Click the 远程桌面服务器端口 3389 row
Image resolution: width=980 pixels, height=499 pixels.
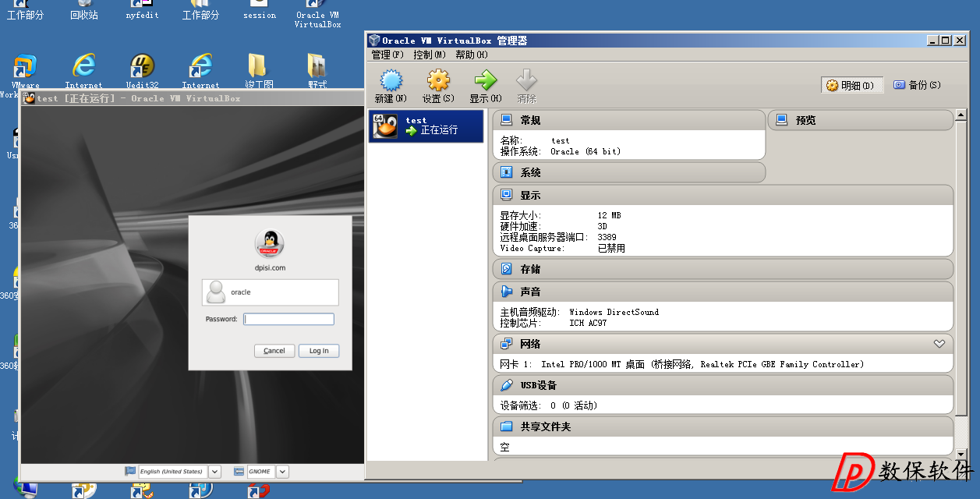(558, 237)
